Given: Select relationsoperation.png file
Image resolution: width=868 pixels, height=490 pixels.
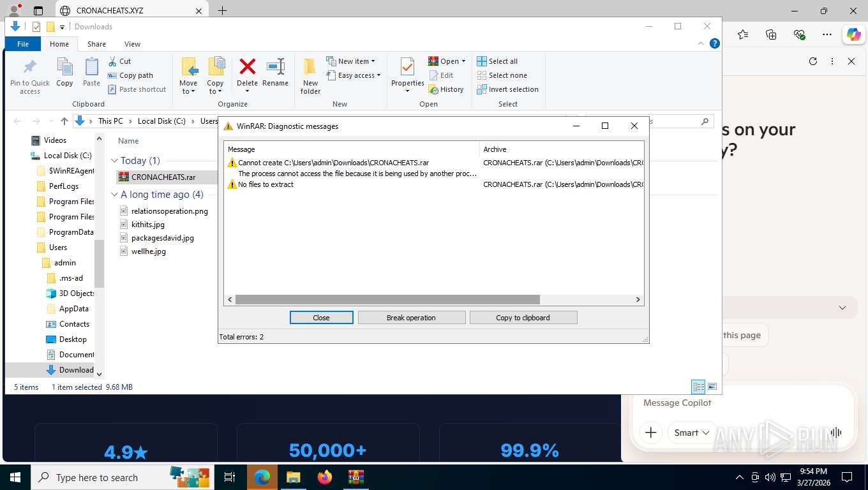Looking at the screenshot, I should [x=169, y=211].
